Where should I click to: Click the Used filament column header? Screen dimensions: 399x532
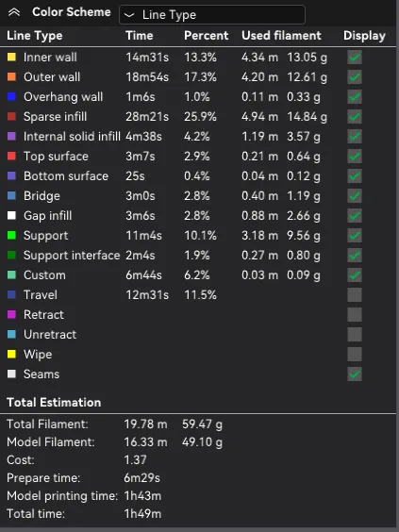tap(281, 36)
